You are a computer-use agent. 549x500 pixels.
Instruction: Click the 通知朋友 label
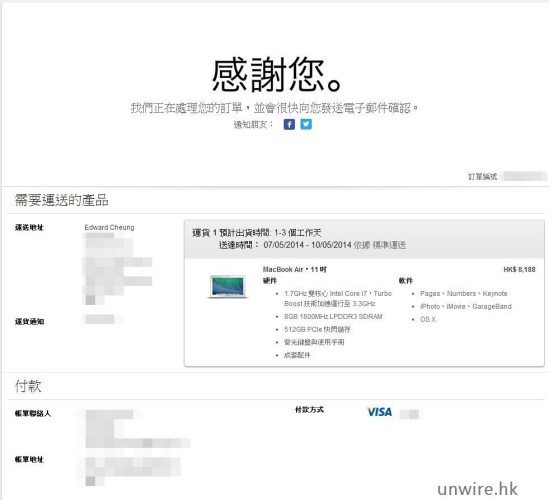[253, 125]
